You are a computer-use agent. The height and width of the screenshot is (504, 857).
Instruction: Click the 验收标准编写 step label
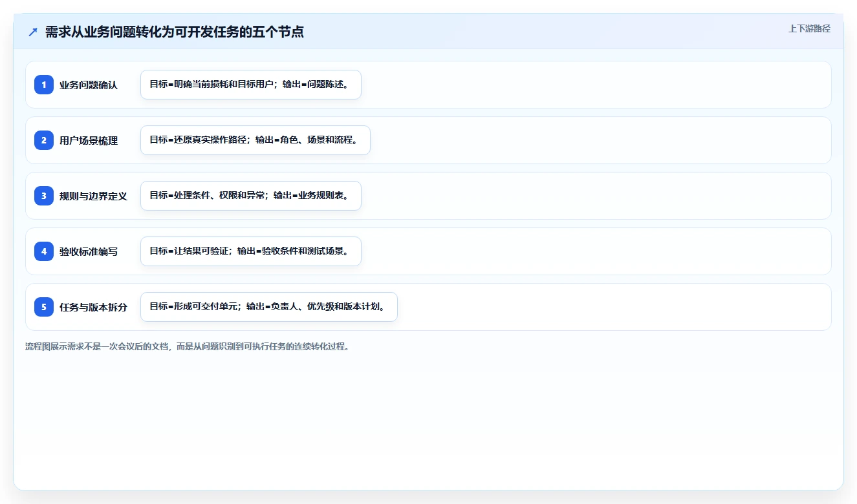point(89,251)
